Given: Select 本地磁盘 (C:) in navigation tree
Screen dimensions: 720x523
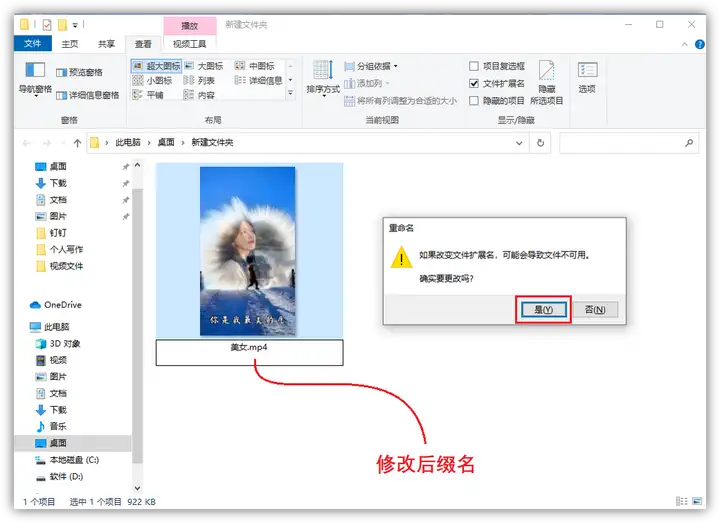Looking at the screenshot, I should (74, 459).
